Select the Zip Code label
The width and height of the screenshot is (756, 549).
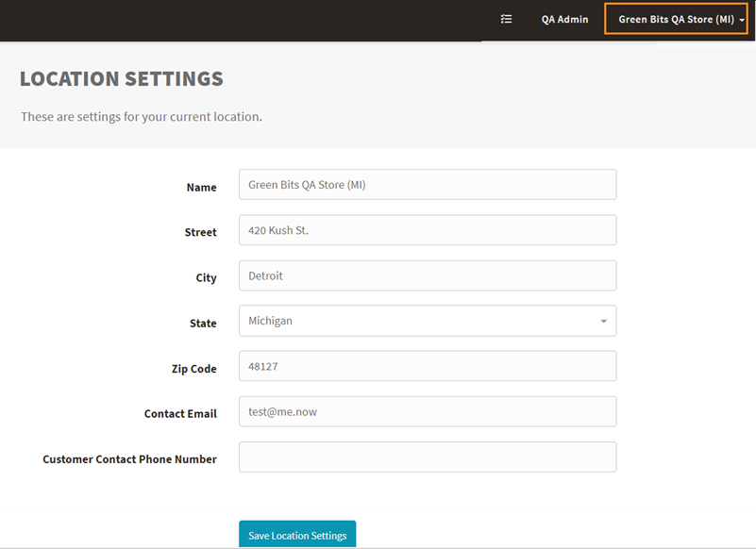tap(193, 369)
